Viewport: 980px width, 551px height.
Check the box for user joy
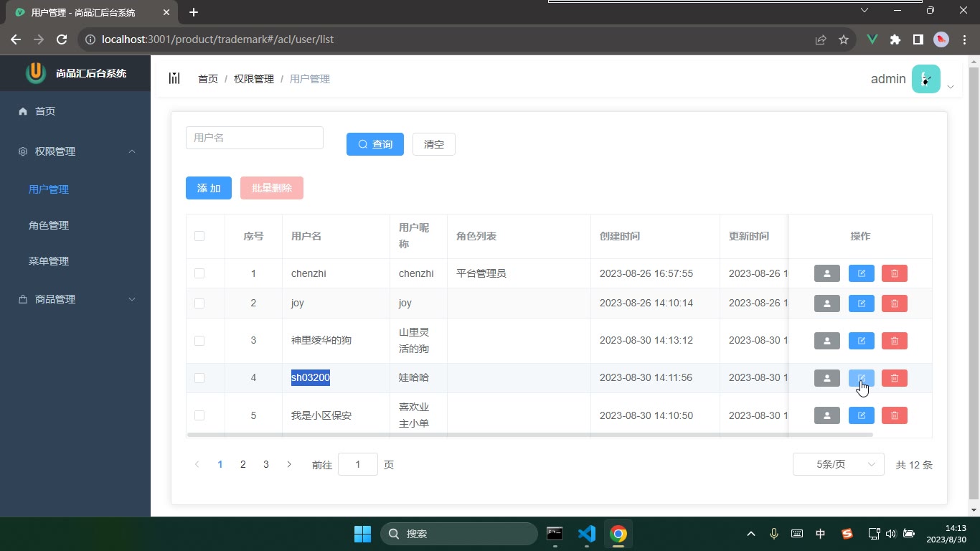click(x=199, y=303)
